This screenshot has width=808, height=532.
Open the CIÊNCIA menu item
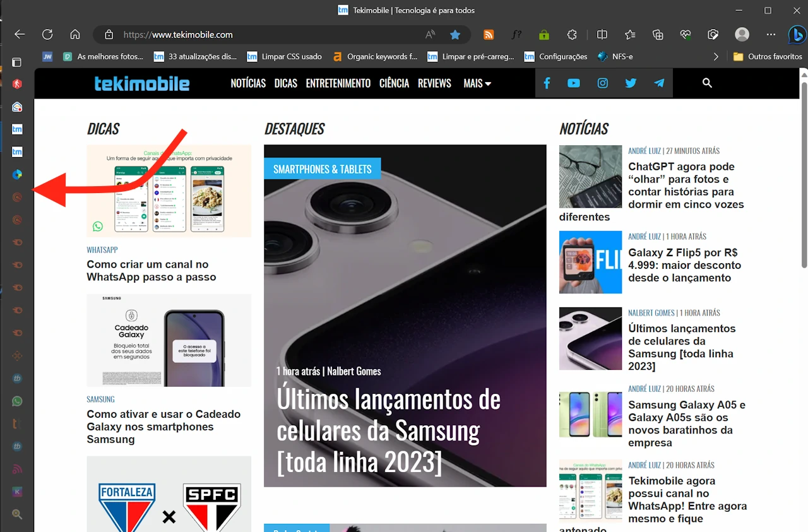click(395, 83)
